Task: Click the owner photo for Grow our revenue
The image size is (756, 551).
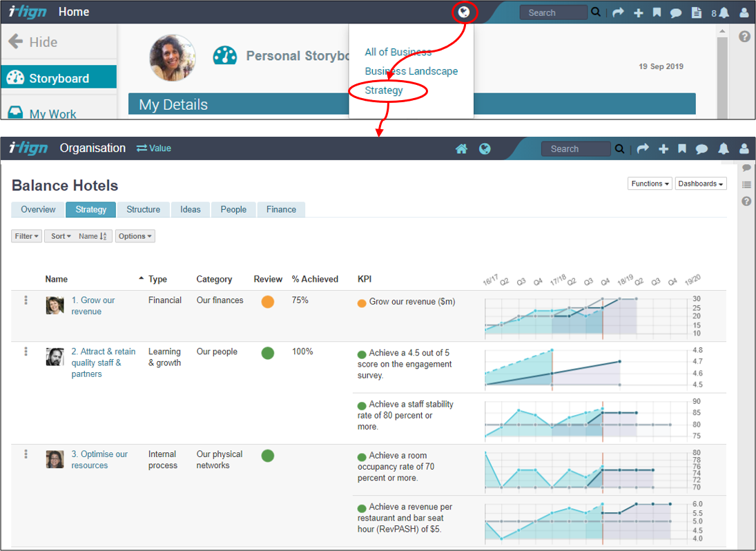Action: click(55, 306)
